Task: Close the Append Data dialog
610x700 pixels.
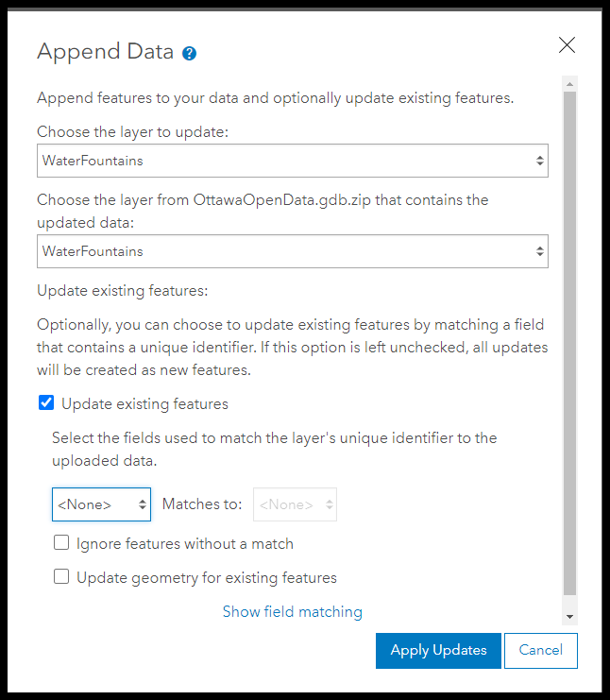Action: 567,44
